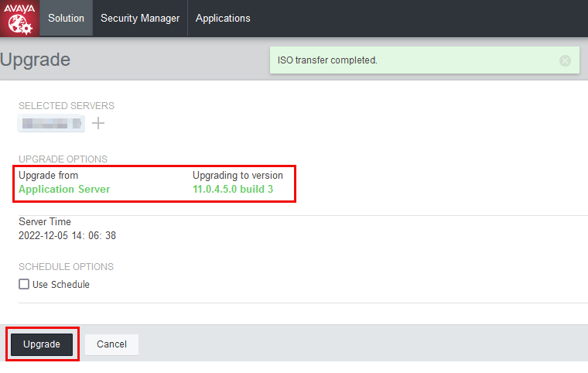Image resolution: width=588 pixels, height=373 pixels.
Task: Click the Avaya logo icon
Action: pos(19,19)
